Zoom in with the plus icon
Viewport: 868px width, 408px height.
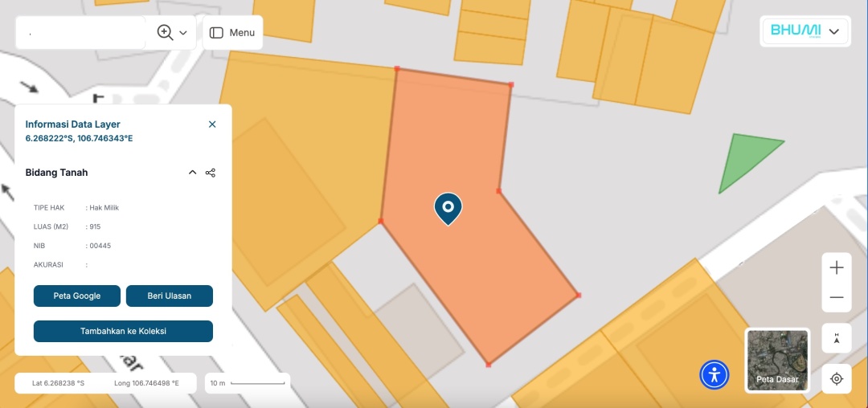[837, 267]
